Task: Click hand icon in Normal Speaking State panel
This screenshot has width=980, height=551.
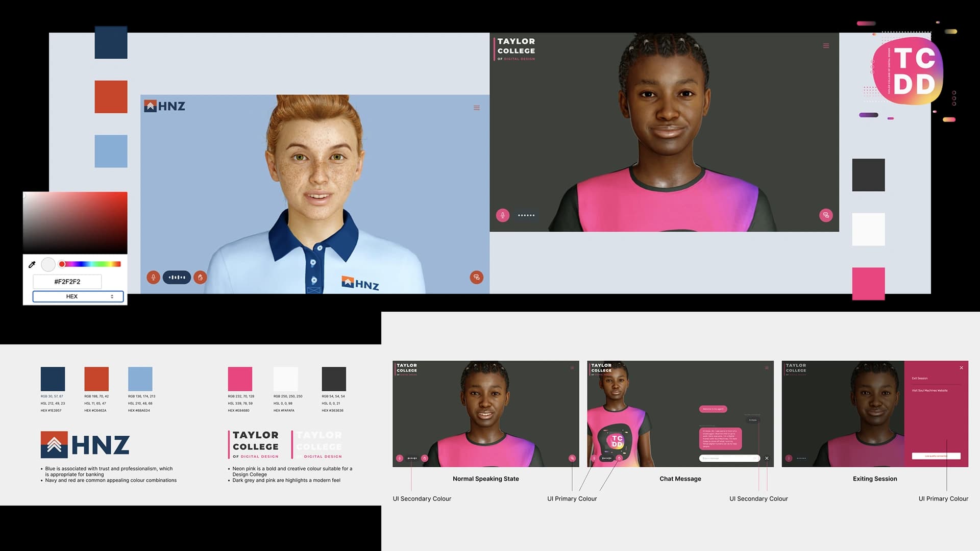Action: (x=425, y=458)
